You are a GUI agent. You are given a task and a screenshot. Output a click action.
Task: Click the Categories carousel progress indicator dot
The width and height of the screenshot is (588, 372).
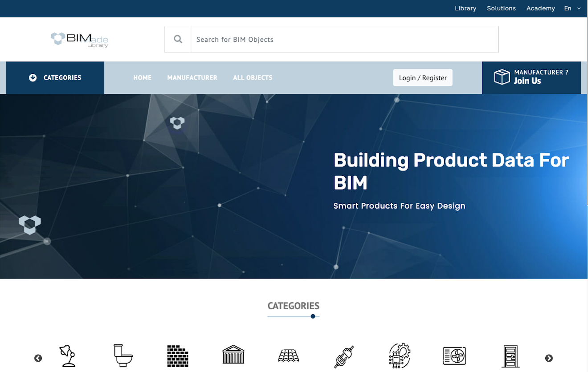(x=313, y=316)
